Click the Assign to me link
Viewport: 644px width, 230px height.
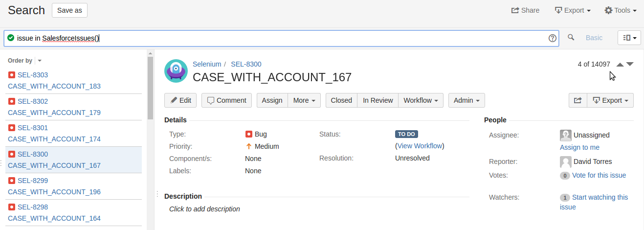(579, 147)
